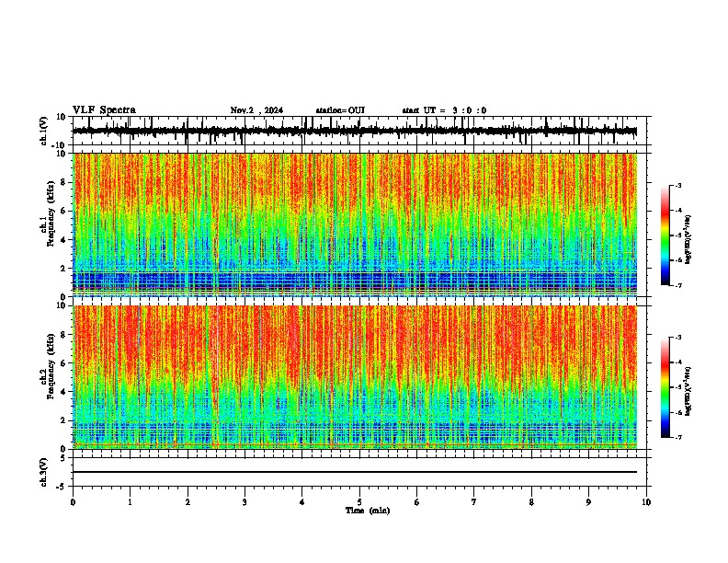Click the ch.2 colorbar "log(PSD)" units label
This screenshot has width=728, height=563.
[688, 391]
